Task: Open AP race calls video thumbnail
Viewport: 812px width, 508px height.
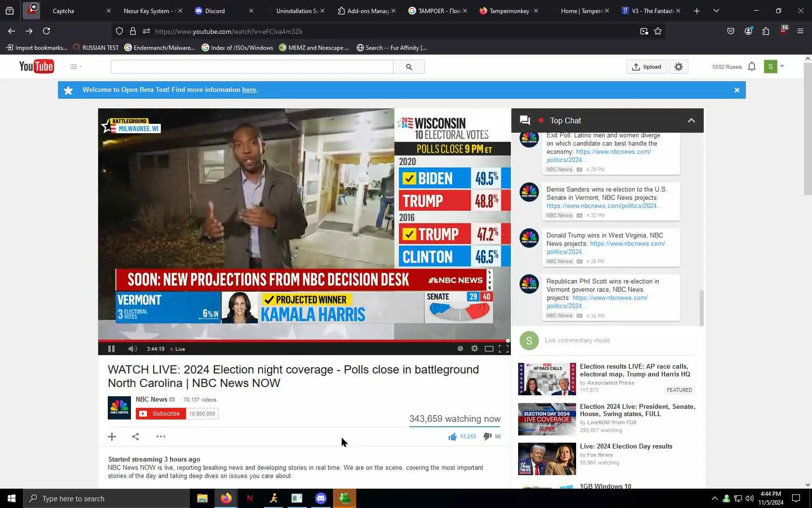Action: [x=547, y=379]
